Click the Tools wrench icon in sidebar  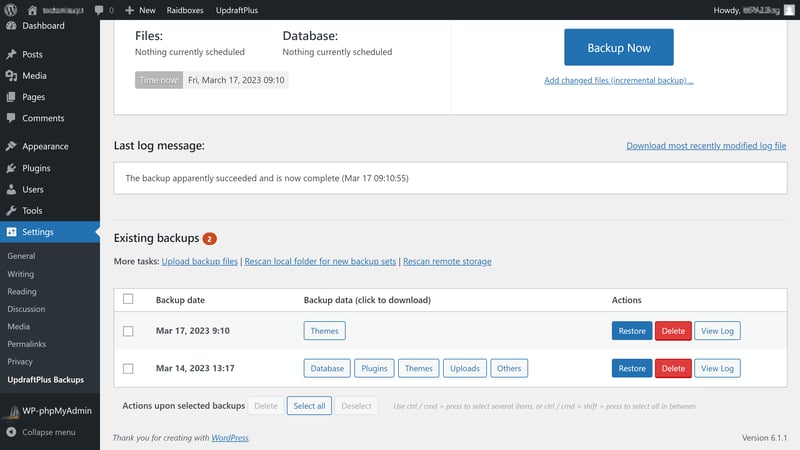click(11, 211)
